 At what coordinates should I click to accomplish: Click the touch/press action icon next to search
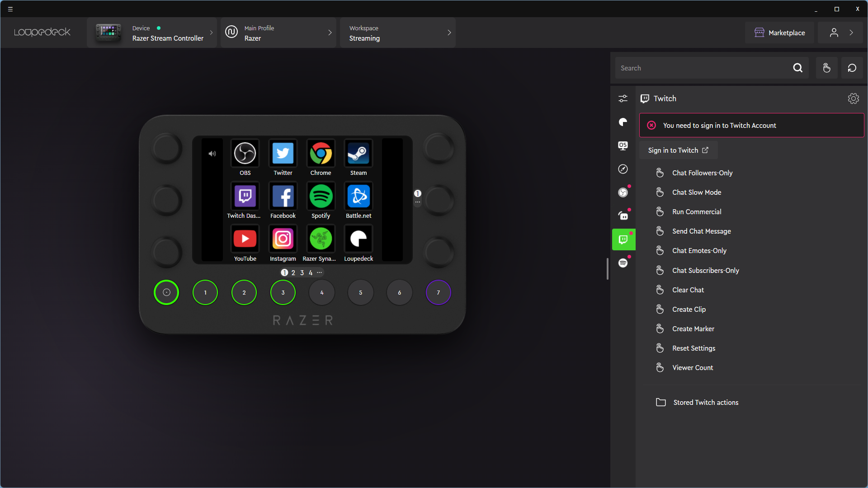point(826,68)
